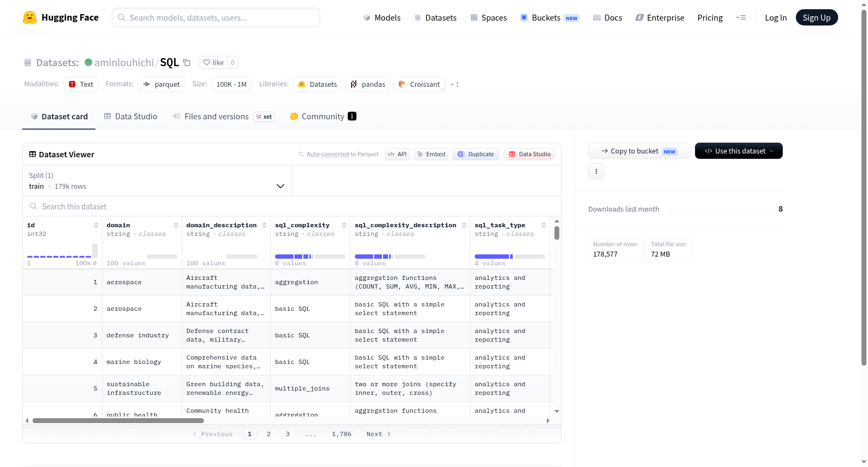This screenshot has width=868, height=467.
Task: Click the Hugging Face logo icon
Action: [x=30, y=17]
